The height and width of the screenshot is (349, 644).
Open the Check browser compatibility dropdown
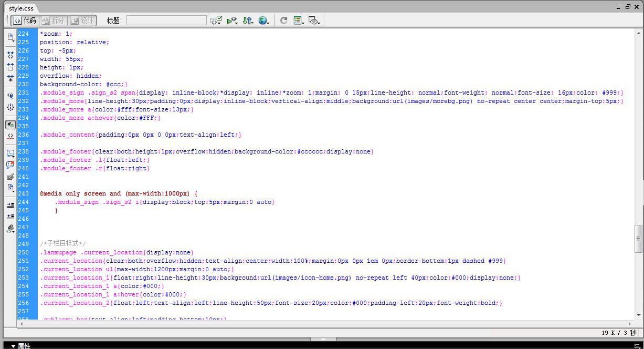click(216, 20)
